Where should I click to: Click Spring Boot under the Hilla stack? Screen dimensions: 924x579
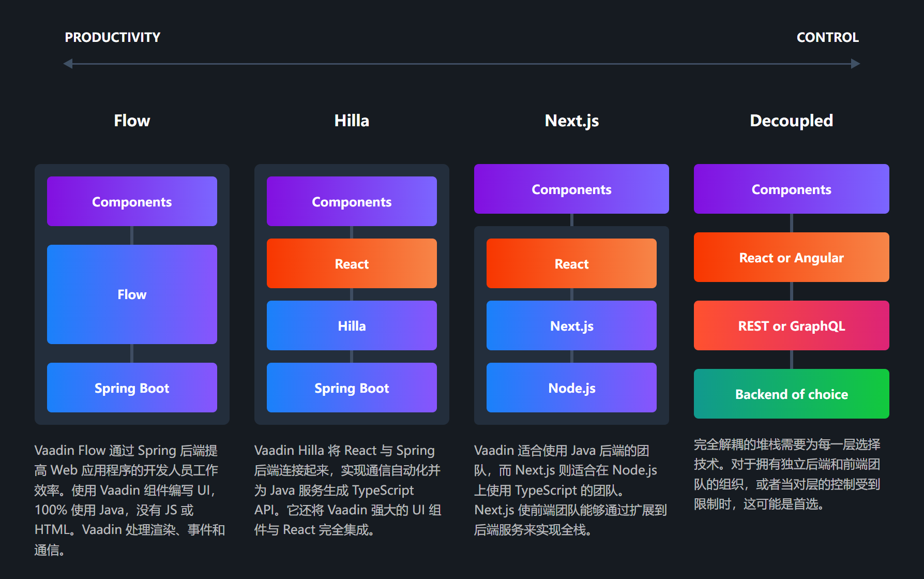tap(351, 388)
